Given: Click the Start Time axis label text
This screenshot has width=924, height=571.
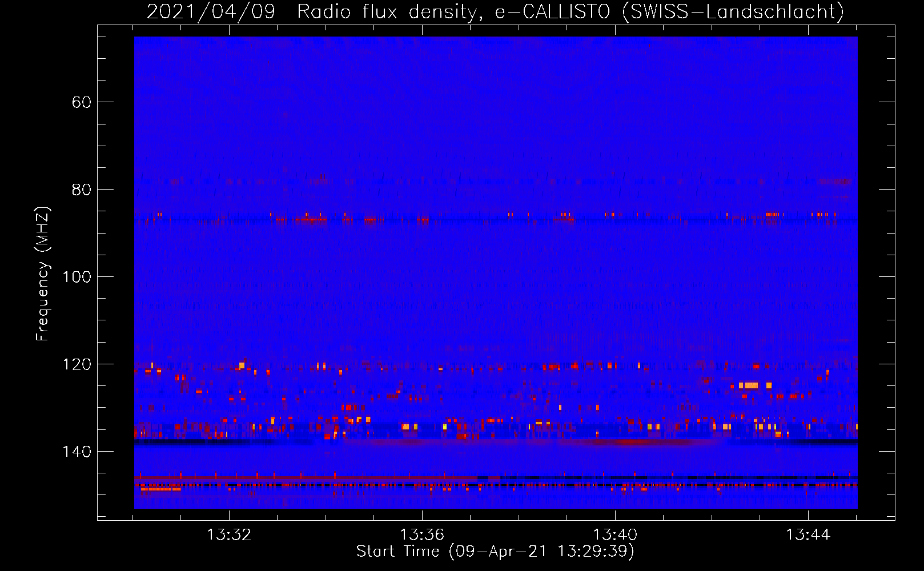Looking at the screenshot, I should pos(495,551).
